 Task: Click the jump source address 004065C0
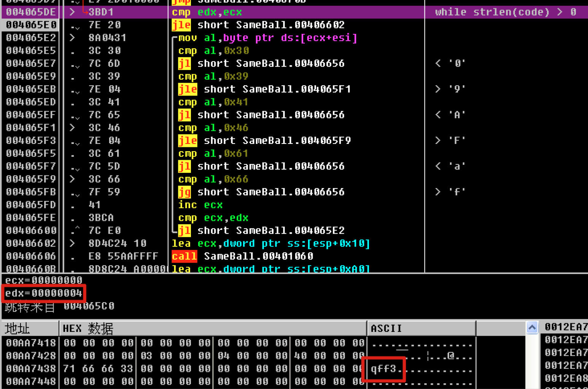coord(89,306)
